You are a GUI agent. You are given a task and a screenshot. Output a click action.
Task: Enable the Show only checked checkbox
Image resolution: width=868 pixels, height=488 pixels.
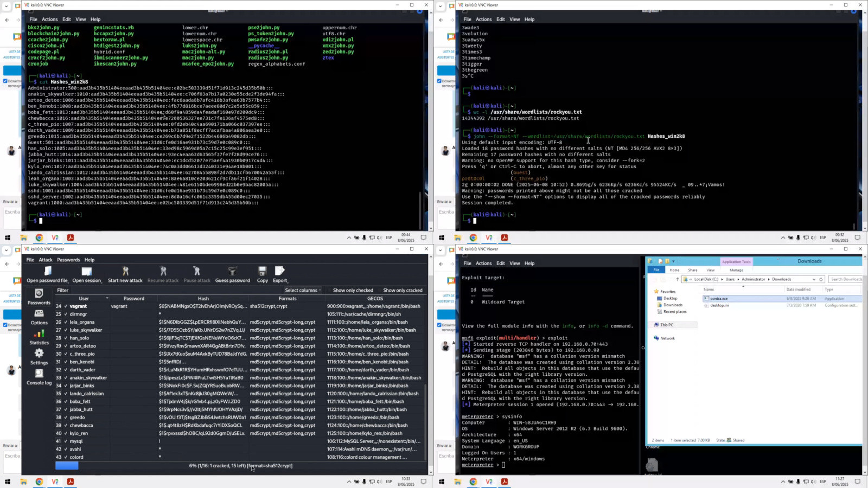(353, 291)
